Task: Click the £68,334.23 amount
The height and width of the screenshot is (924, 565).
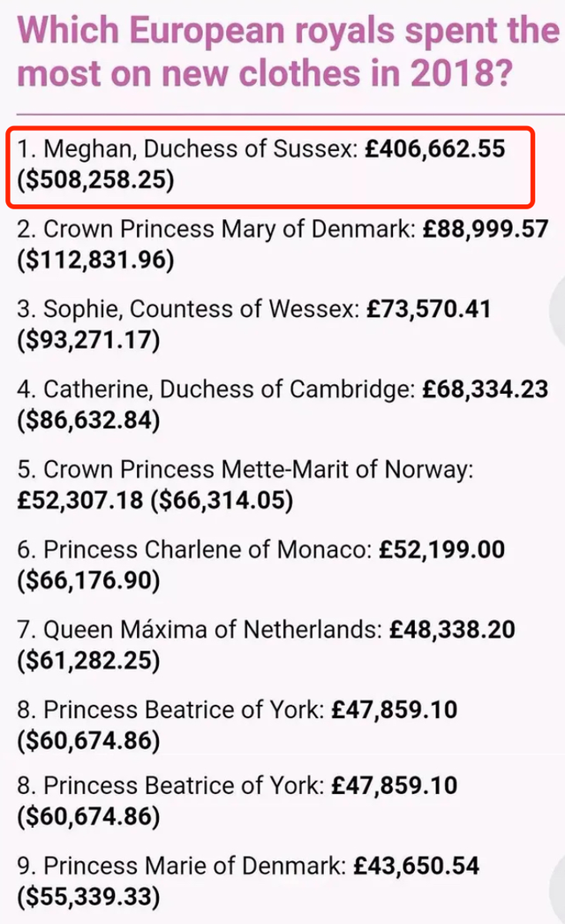Action: (x=485, y=389)
